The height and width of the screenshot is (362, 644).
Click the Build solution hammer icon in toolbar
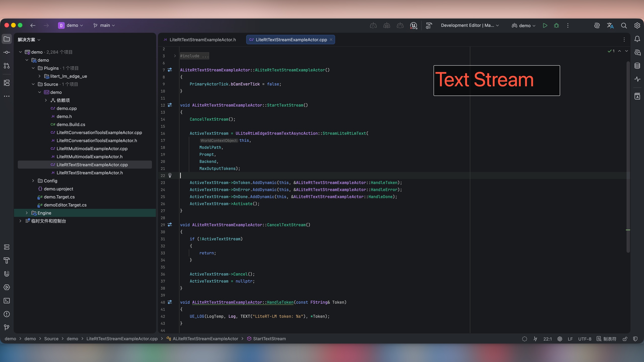[x=429, y=25]
